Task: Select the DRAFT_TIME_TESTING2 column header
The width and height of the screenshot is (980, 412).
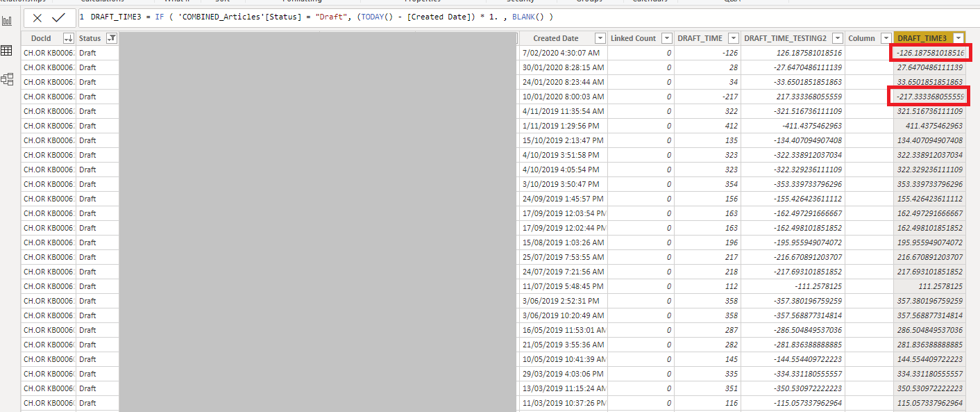Action: tap(785, 38)
